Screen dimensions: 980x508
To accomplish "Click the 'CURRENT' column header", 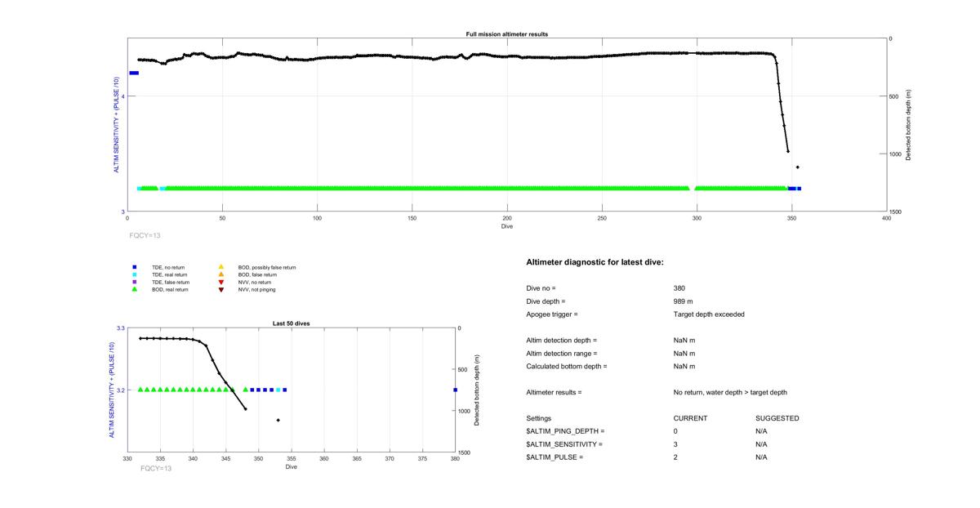I will click(x=690, y=418).
